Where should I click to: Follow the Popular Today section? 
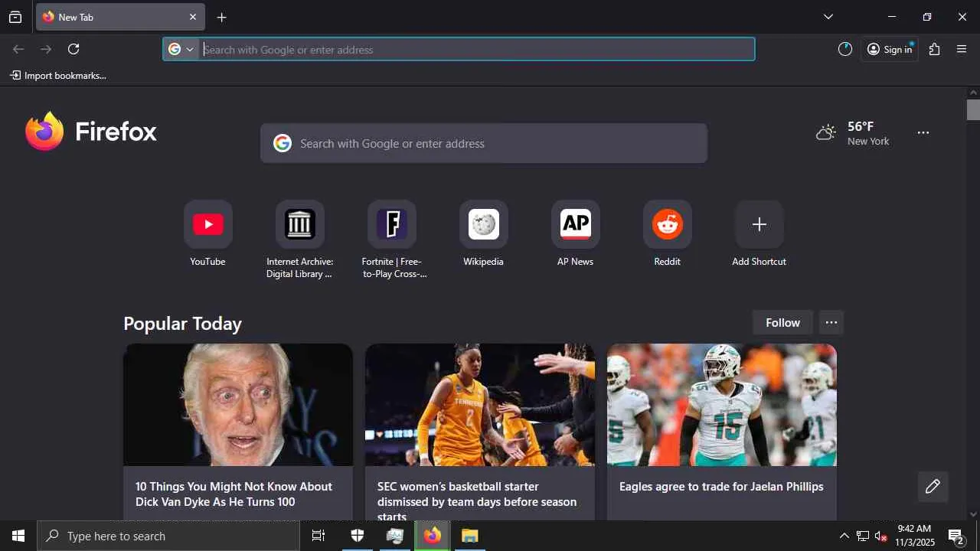point(782,323)
